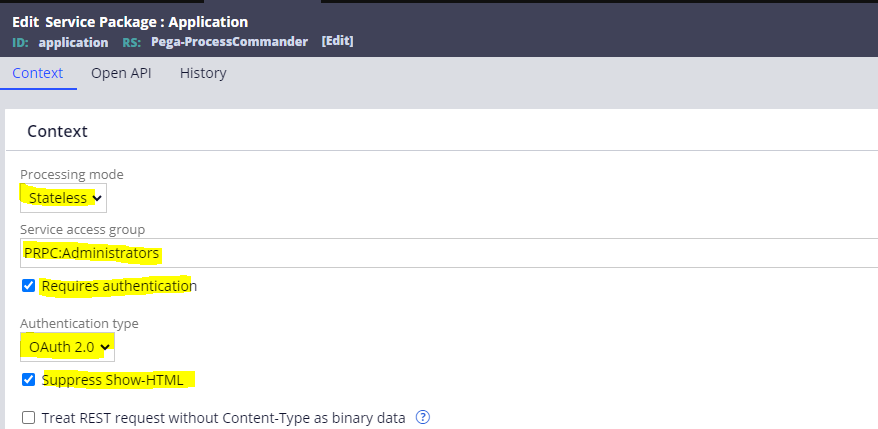This screenshot has width=878, height=429.
Task: Click the Context section heading
Action: click(57, 131)
